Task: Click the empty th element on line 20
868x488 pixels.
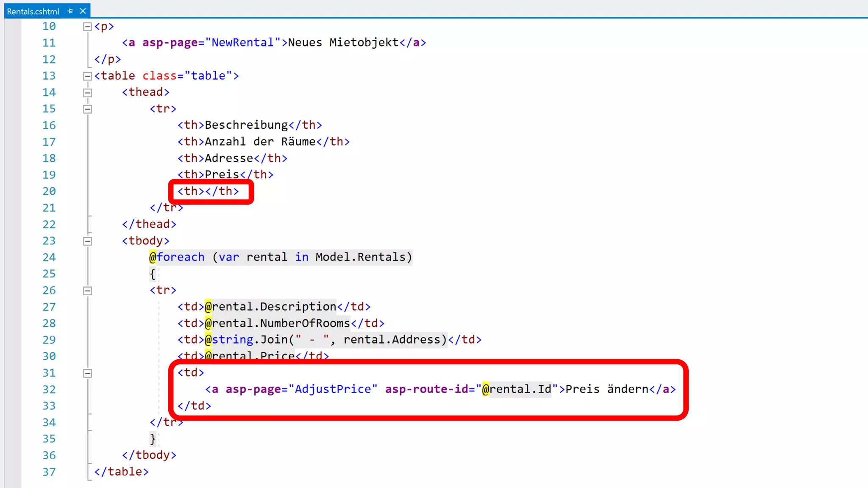Action: pyautogui.click(x=208, y=191)
